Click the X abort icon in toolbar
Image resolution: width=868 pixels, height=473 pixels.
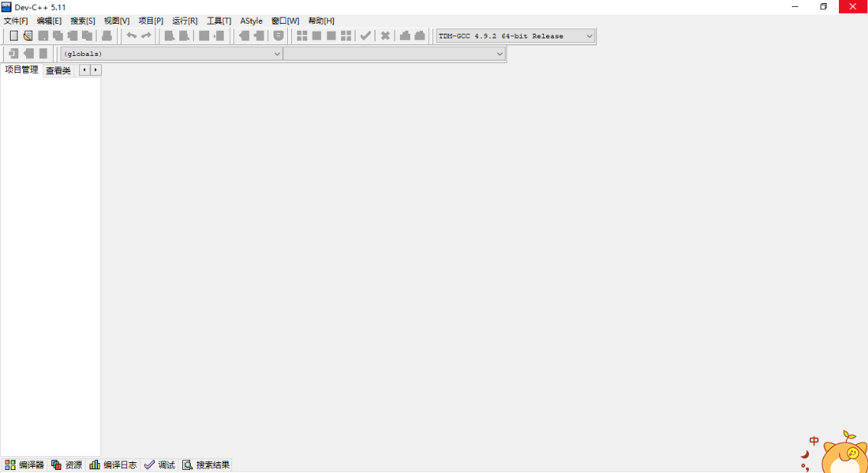(385, 36)
